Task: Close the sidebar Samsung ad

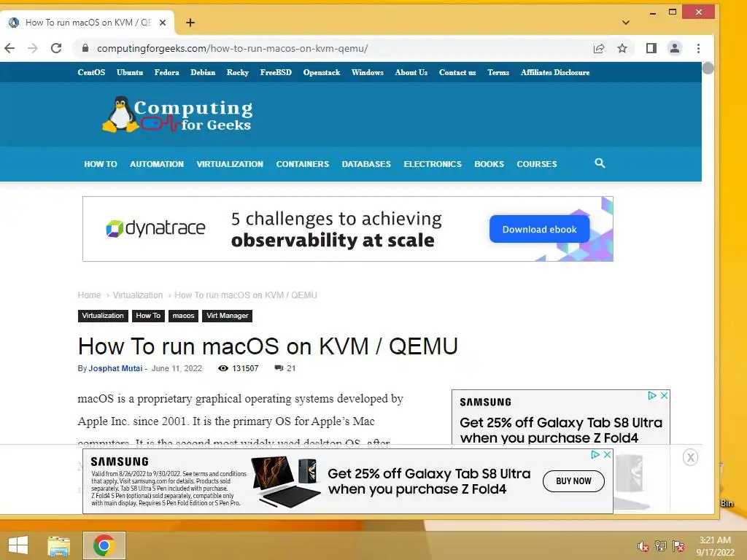Action: (664, 396)
